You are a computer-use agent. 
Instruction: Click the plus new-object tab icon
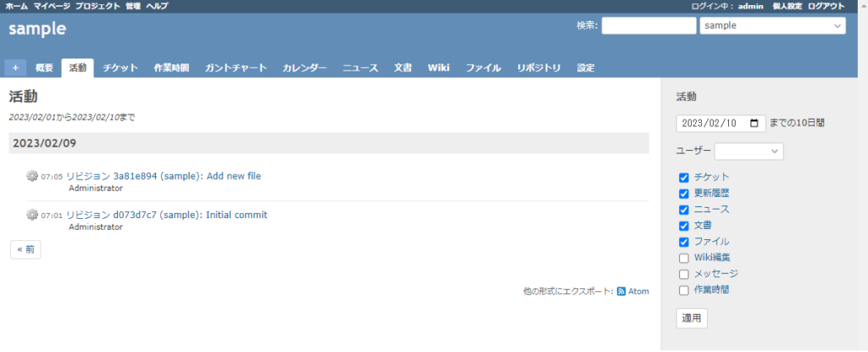tap(15, 68)
